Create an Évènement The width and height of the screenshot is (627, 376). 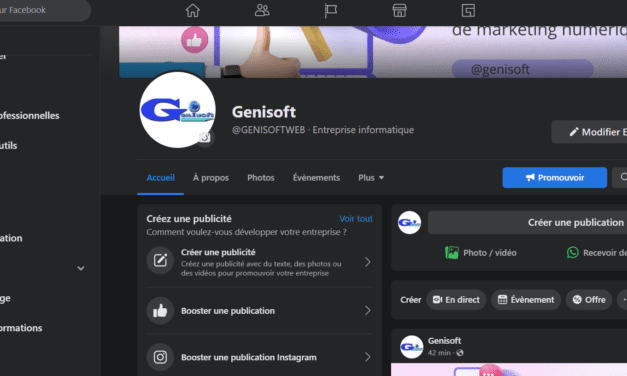point(526,300)
